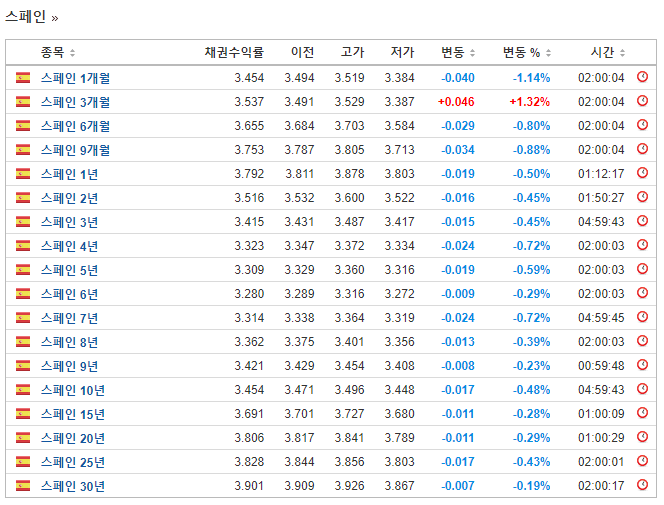The image size is (664, 505).
Task: Click the Spain flag in 스페인 10년 row
Action: pos(23,390)
